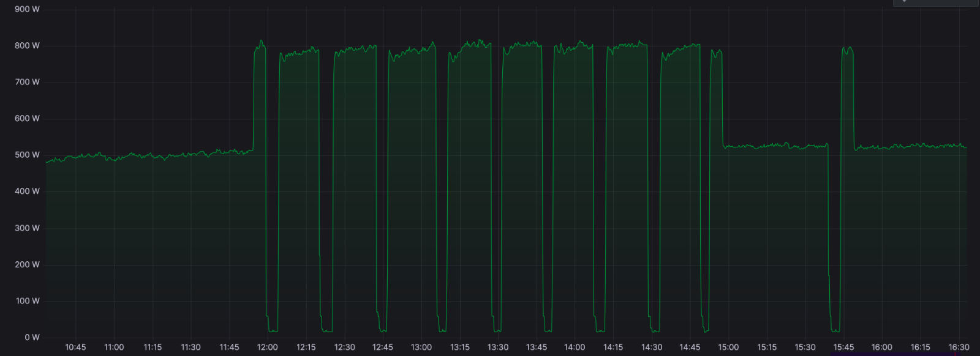This screenshot has height=356, width=980.
Task: Select the 14:30 time label
Action: (652, 347)
